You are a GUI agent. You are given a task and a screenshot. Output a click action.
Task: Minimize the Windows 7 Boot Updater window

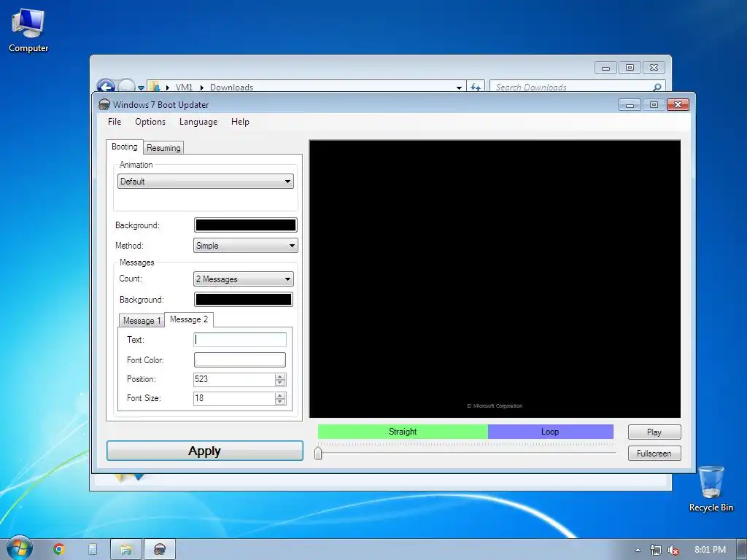coord(630,105)
